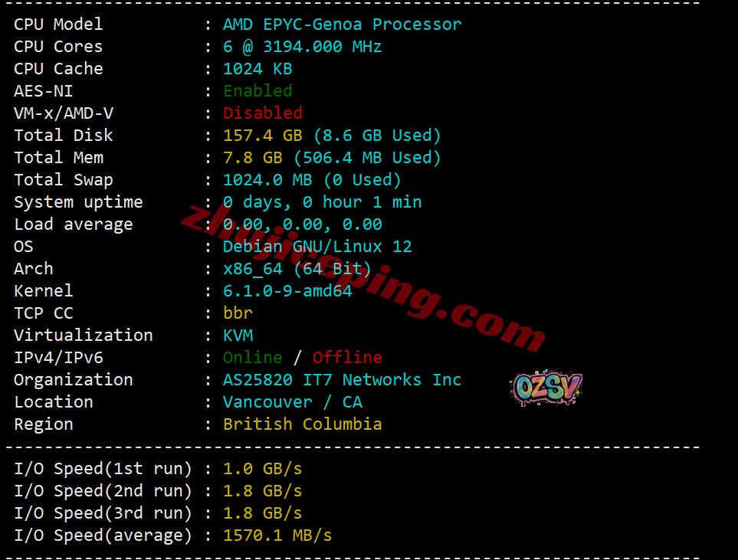Click the 1570.1 MB/s average speed

(x=277, y=535)
